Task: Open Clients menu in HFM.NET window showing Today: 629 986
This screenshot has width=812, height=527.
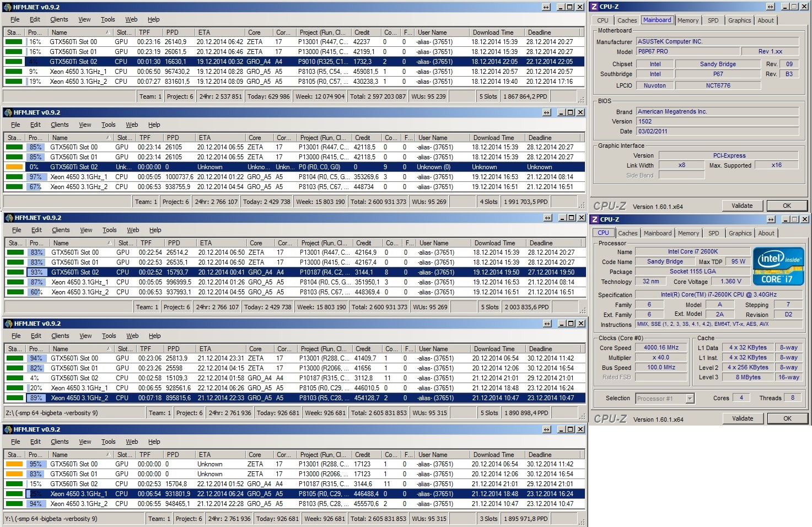Action: coord(59,19)
